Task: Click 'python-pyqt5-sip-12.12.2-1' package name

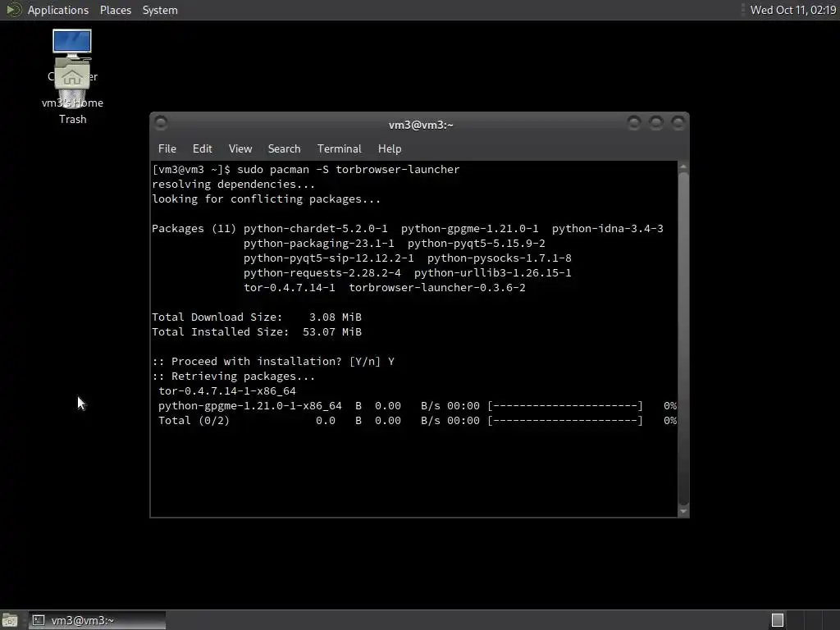Action: pyautogui.click(x=328, y=258)
